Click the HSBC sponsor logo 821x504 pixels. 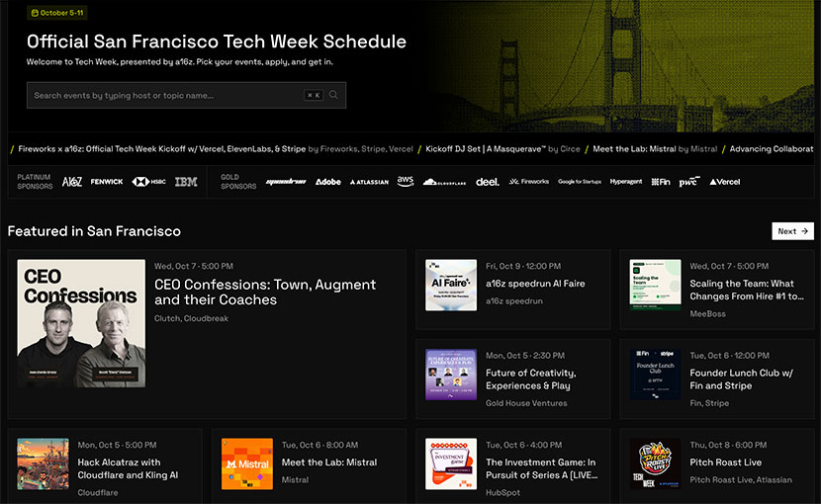pyautogui.click(x=148, y=182)
